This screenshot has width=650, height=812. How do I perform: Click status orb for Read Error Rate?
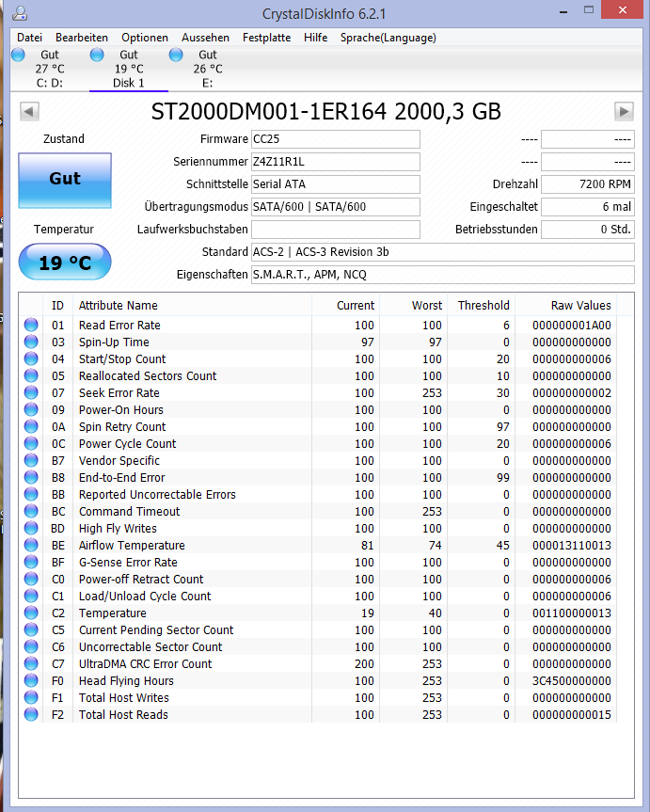pyautogui.click(x=31, y=325)
